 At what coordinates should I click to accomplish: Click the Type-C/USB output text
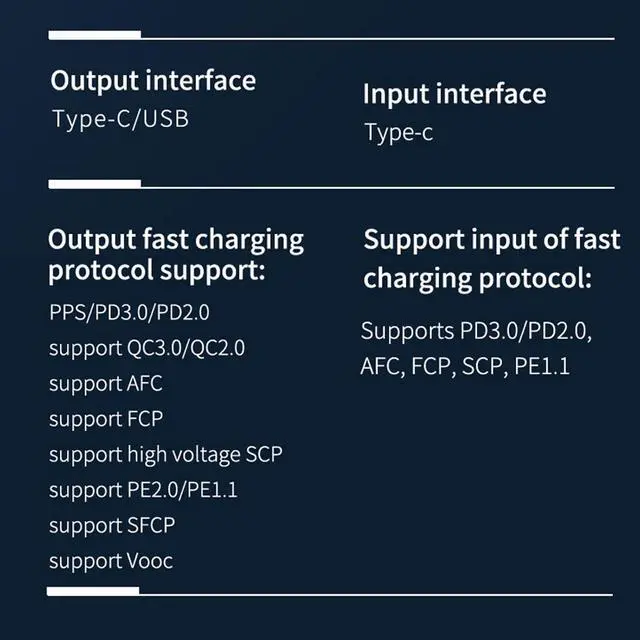[120, 119]
